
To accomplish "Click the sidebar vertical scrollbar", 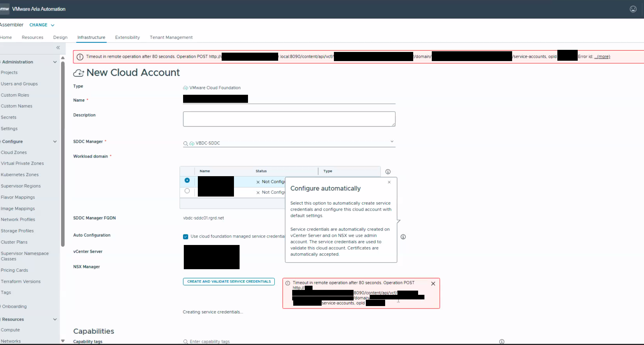I will pos(63,154).
